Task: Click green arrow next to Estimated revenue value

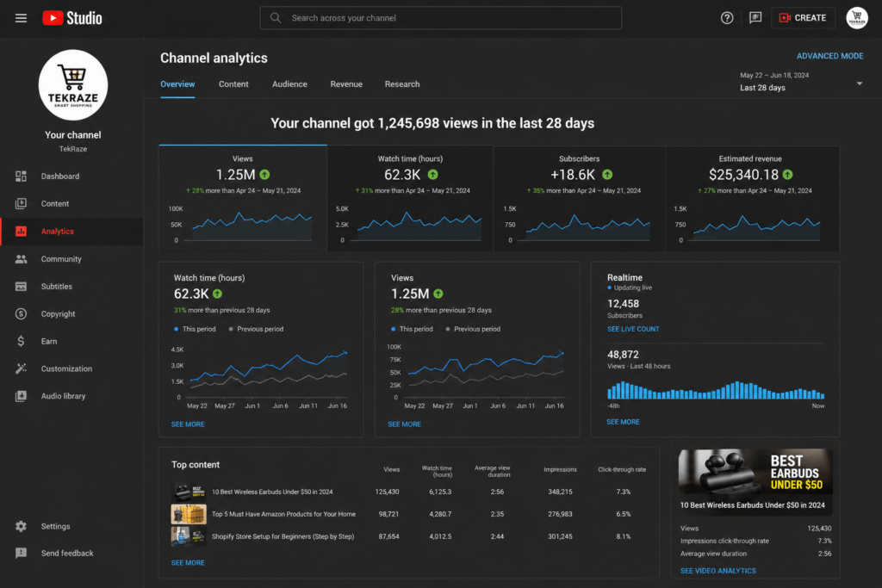Action: (787, 175)
